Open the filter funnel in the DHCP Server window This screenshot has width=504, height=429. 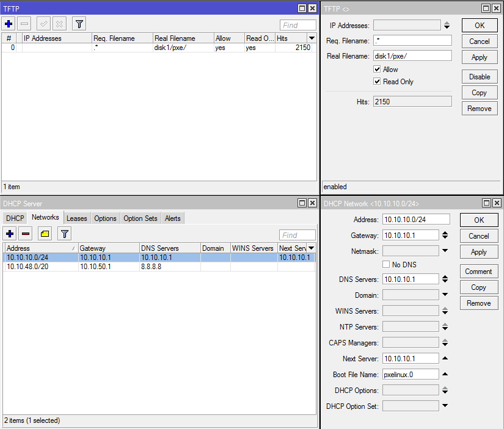point(64,234)
